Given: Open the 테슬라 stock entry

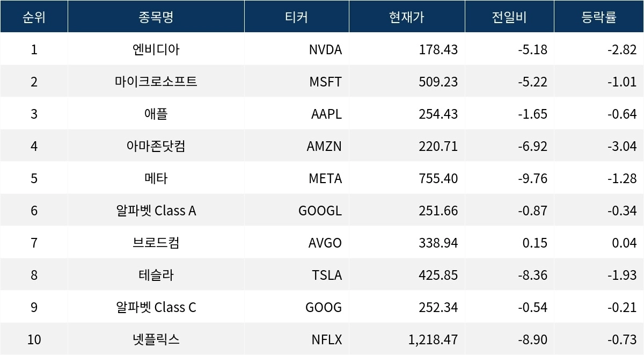Looking at the screenshot, I should coord(156,275).
